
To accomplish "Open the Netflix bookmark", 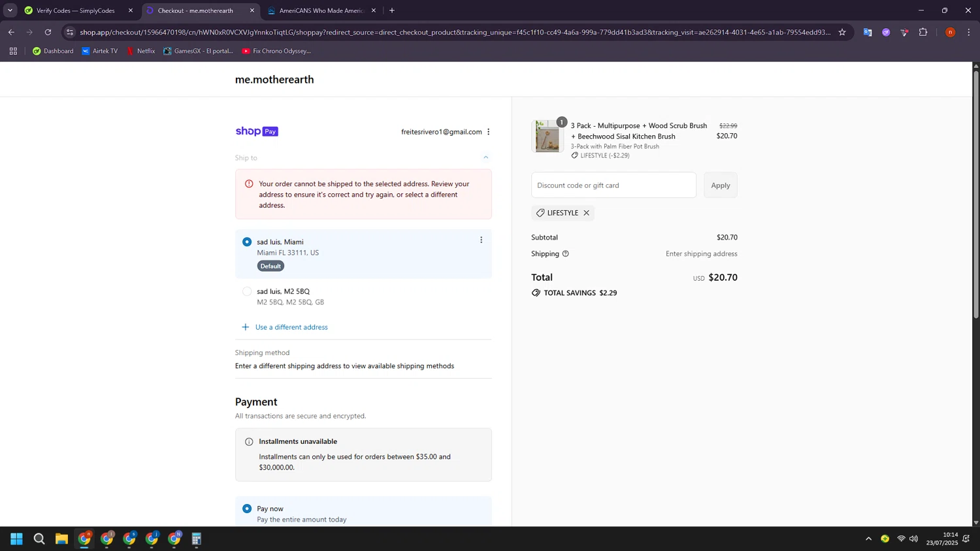I will (x=140, y=51).
